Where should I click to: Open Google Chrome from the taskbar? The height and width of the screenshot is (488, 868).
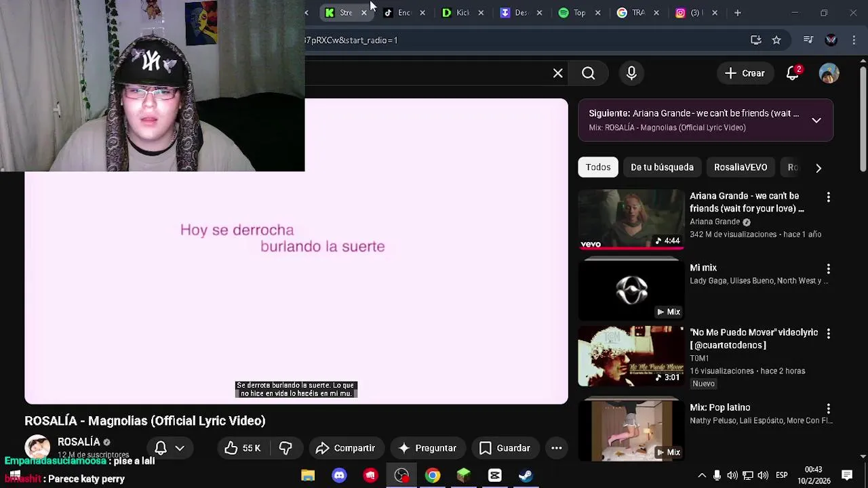[x=432, y=475]
